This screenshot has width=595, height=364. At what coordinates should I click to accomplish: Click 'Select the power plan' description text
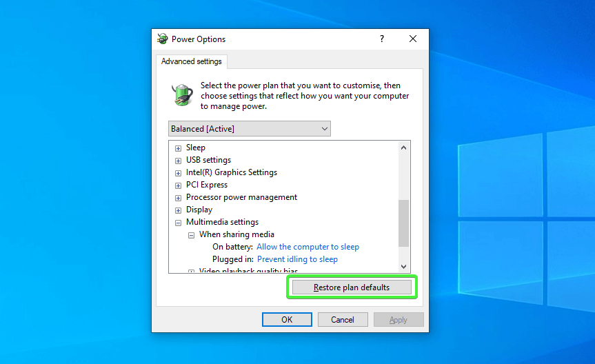click(305, 96)
